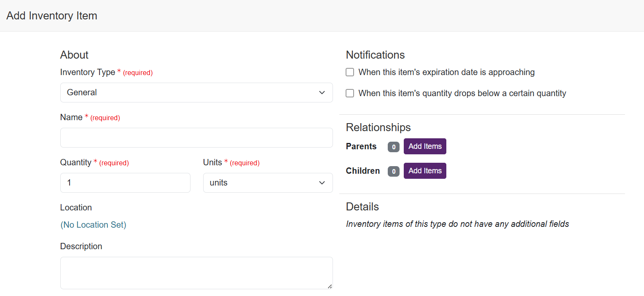Select the Units dropdown chevron
The height and width of the screenshot is (296, 644).
pos(322,183)
